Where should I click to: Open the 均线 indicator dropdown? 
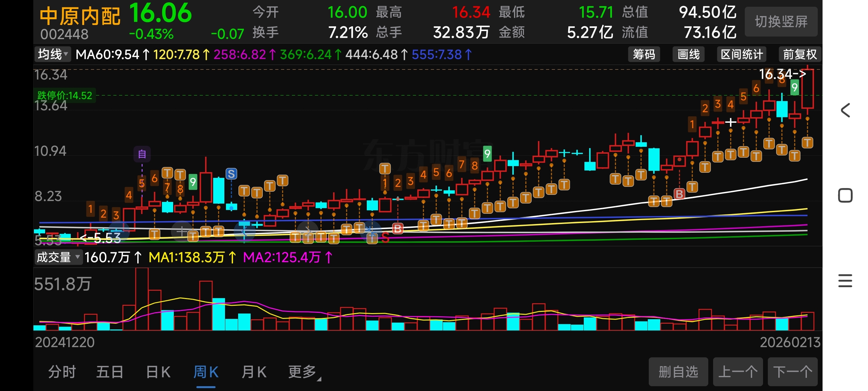52,54
